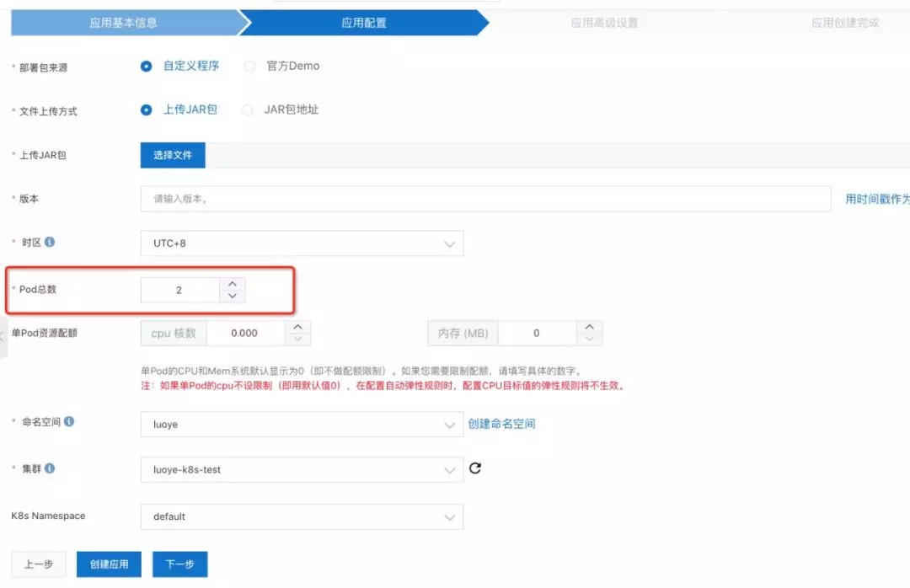The image size is (910, 588).
Task: Click the 用时间戳作为 version link
Action: coord(877,199)
